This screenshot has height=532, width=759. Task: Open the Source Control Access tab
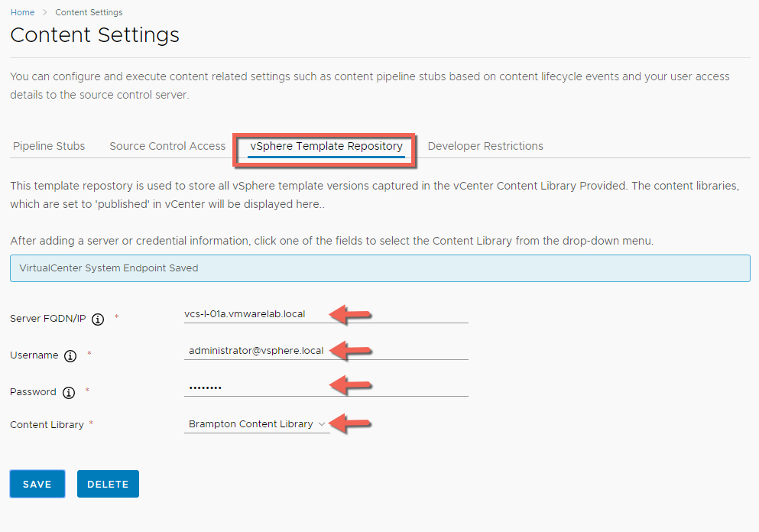(167, 146)
